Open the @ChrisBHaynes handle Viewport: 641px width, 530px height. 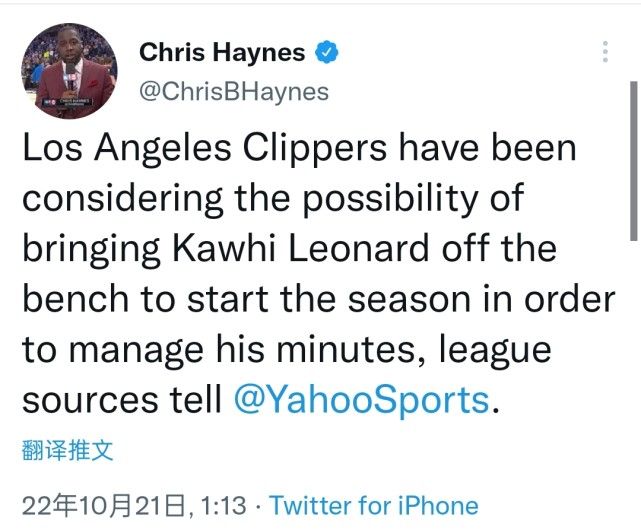tap(234, 92)
